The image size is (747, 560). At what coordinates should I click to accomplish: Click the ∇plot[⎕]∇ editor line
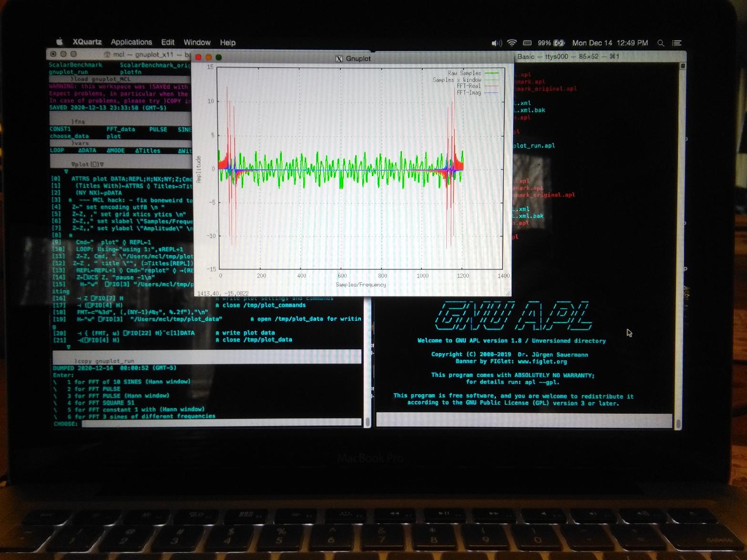coord(88,164)
